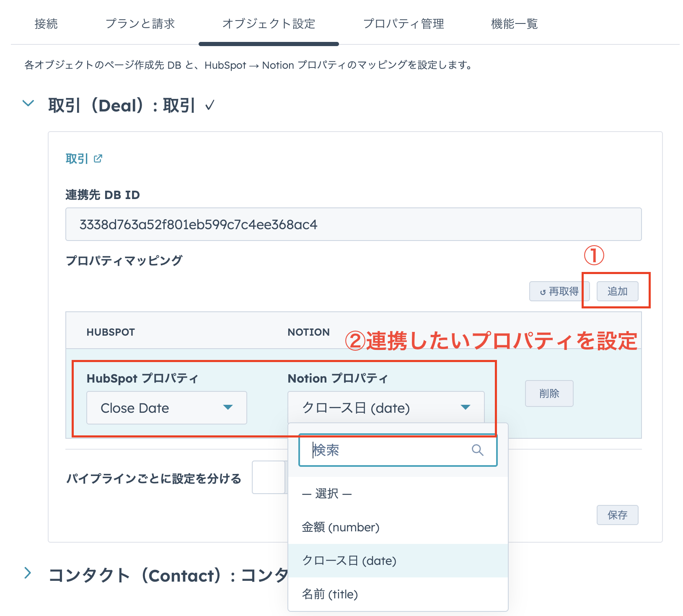Choose the — 選択 — option
The image size is (683, 616).
(398, 494)
